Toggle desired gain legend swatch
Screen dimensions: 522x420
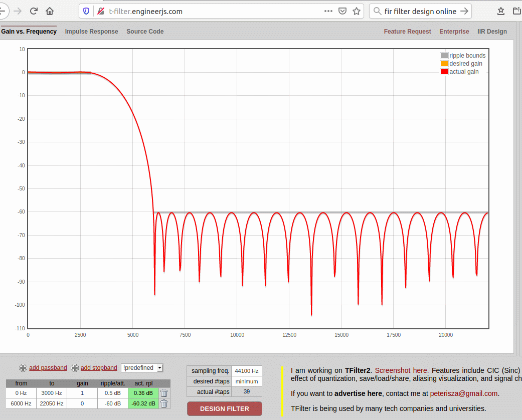[444, 64]
